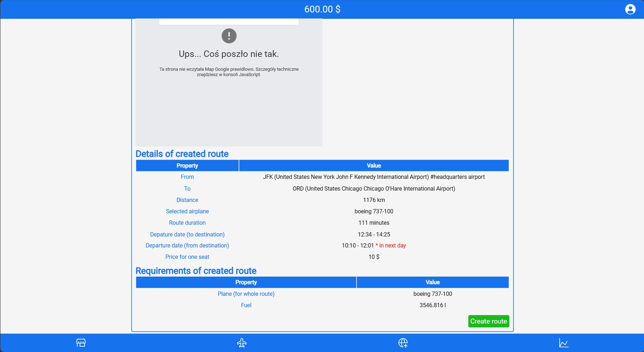Click the 'Ups... Coś poszło nie tak.' message
644x352 pixels.
pyautogui.click(x=229, y=54)
